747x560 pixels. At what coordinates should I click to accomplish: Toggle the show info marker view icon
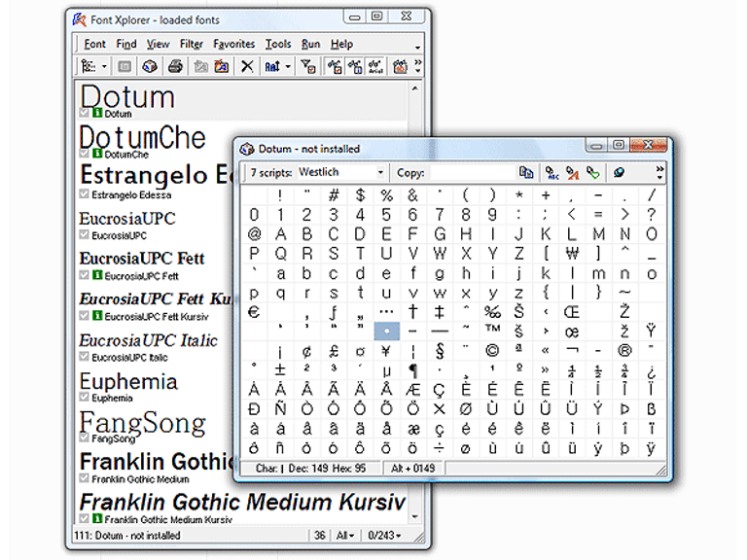[355, 66]
